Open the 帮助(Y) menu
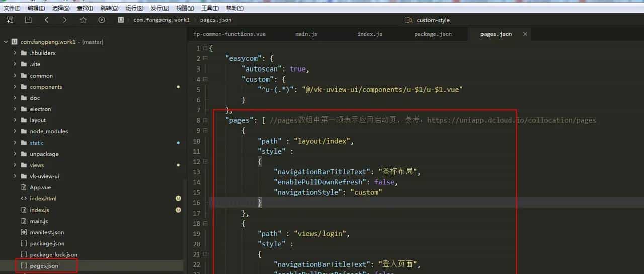 [x=234, y=8]
